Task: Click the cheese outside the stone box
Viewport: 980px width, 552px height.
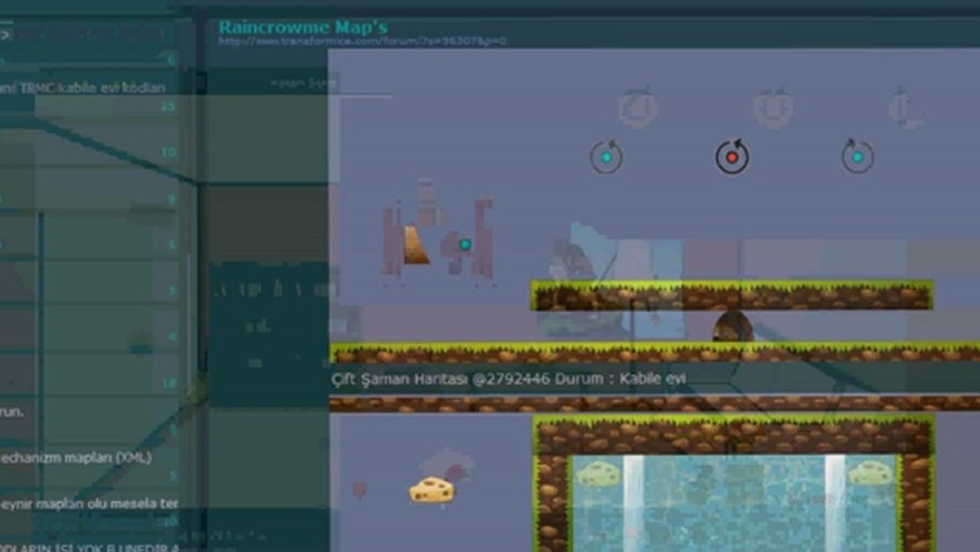Action: pyautogui.click(x=431, y=489)
